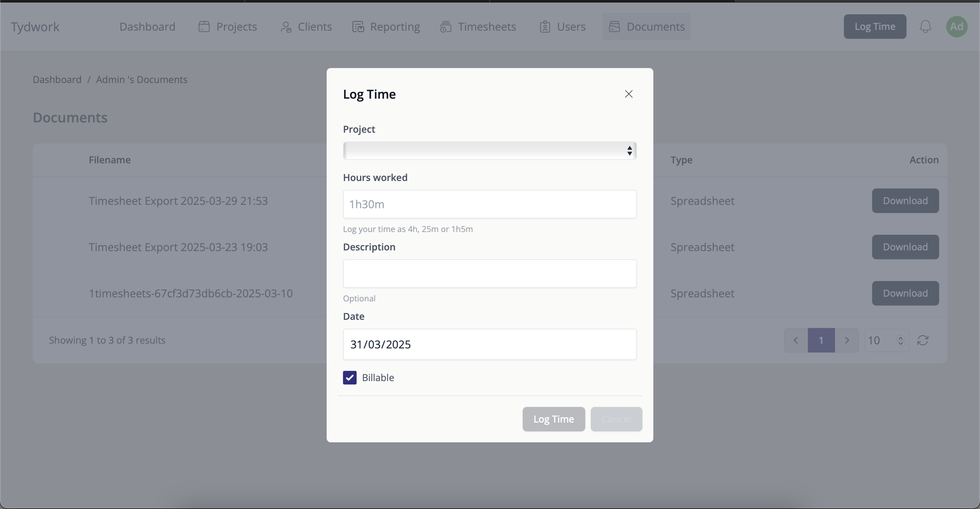Download 1timesheets-67cf3d73db6cb-2025-03-10 file
Screen dimensions: 980x509
coord(905,293)
